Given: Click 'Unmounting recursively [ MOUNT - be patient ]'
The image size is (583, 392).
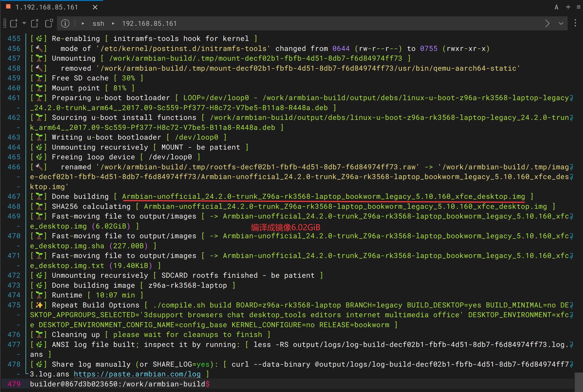Looking at the screenshot, I should [x=140, y=147].
